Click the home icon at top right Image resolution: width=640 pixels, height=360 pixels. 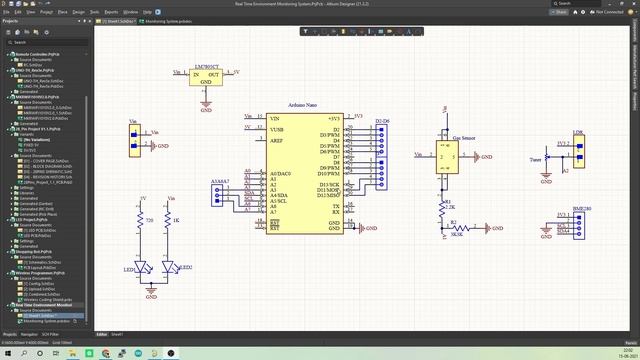(x=575, y=12)
